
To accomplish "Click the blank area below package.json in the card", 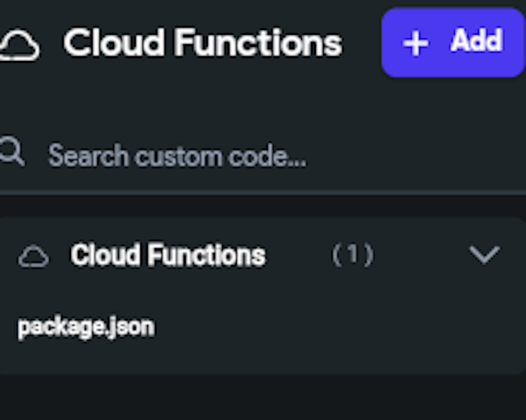I will coord(263,357).
